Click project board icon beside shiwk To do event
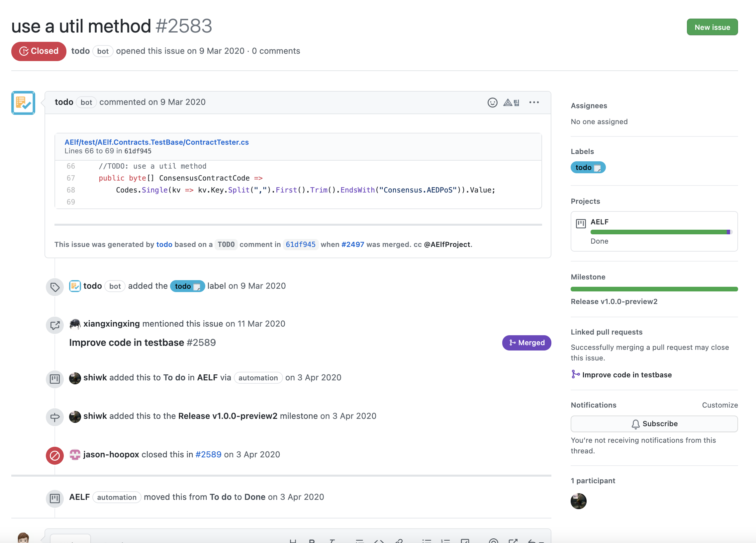Image resolution: width=756 pixels, height=543 pixels. (55, 379)
